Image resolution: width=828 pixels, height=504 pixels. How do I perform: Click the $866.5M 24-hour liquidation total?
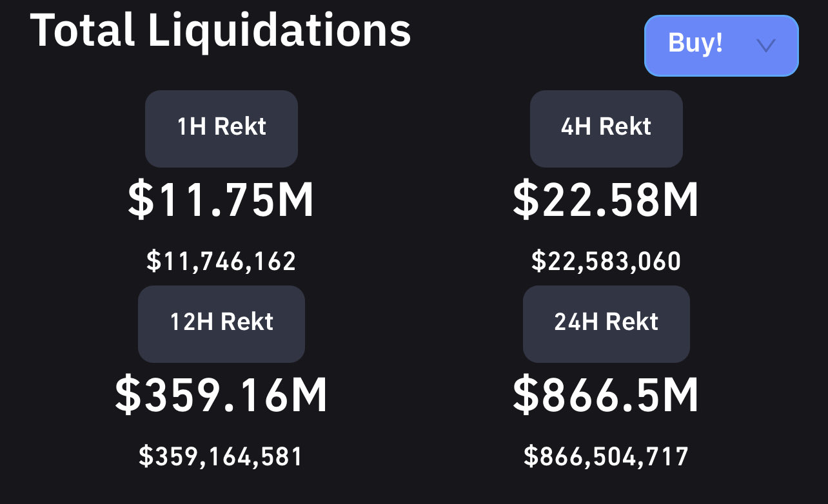pos(606,395)
